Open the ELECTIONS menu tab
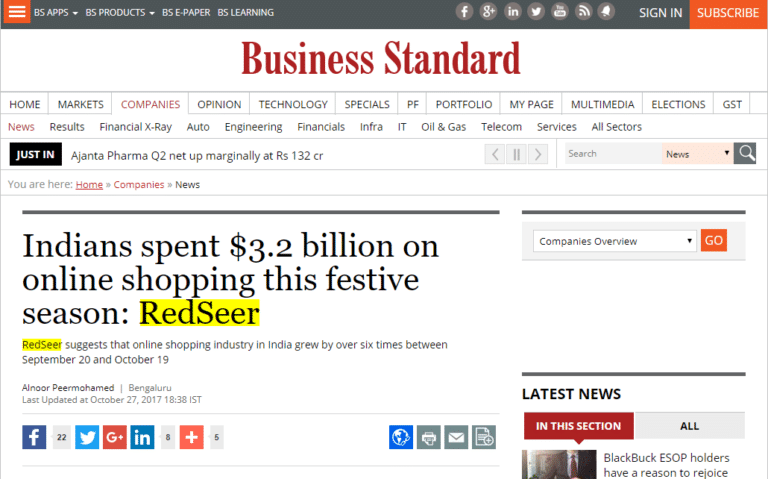The height and width of the screenshot is (479, 768). point(678,104)
